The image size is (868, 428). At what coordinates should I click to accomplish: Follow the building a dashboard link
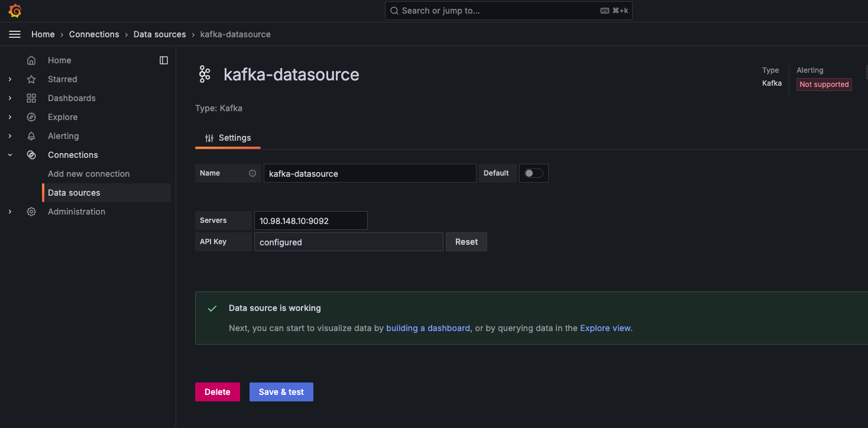[428, 328]
